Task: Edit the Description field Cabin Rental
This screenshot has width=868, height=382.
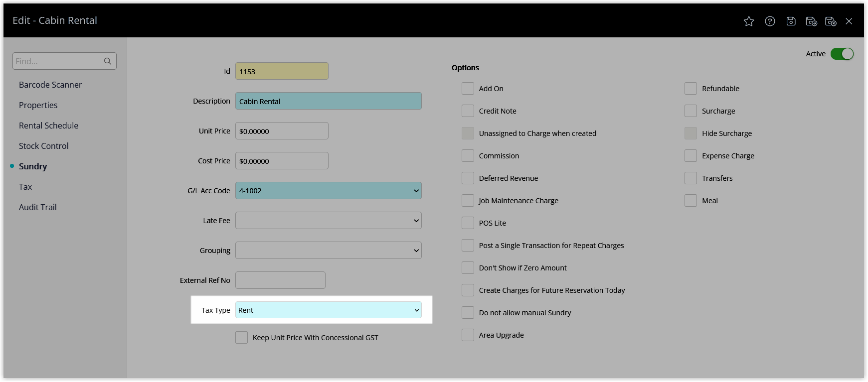Action: coord(329,101)
